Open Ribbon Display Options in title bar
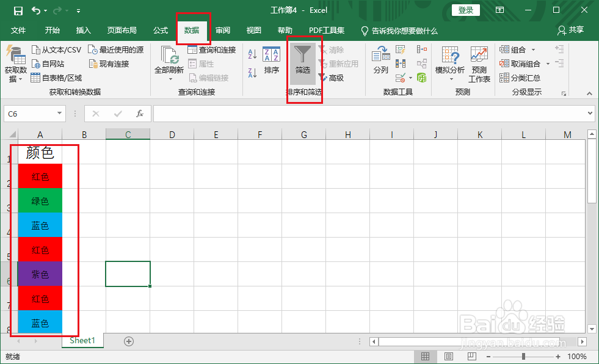Image resolution: width=599 pixels, height=364 pixels. click(499, 10)
